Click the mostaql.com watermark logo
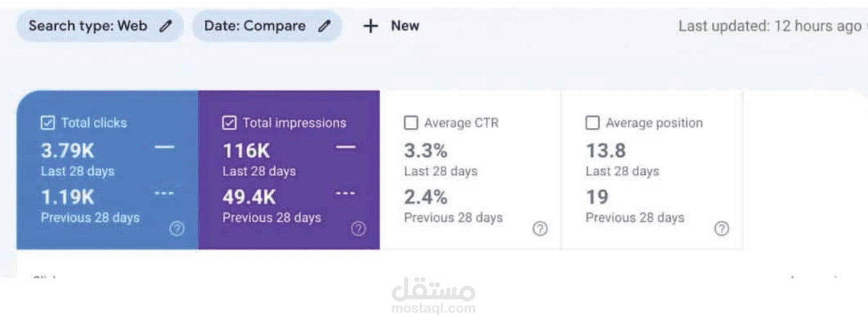This screenshot has width=868, height=322. point(434,296)
